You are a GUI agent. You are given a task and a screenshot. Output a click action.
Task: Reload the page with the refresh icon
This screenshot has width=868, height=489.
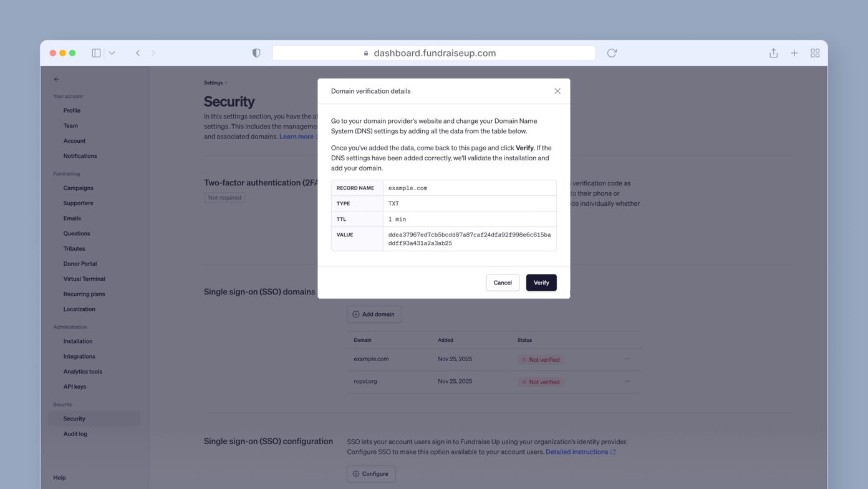(x=611, y=53)
